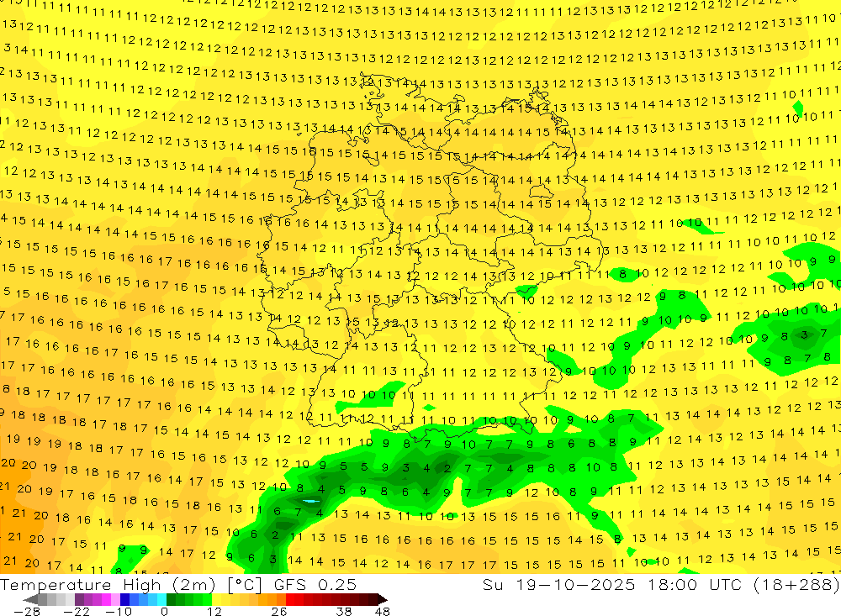Click the dark maroon right arrow end of the legend
This screenshot has height=616, width=841.
click(383, 599)
